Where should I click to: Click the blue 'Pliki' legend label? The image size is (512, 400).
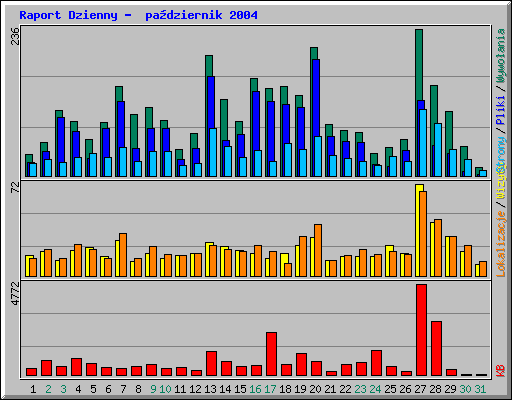501,110
